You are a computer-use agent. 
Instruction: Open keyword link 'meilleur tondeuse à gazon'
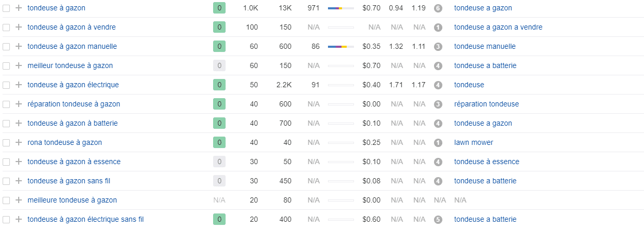coord(70,65)
